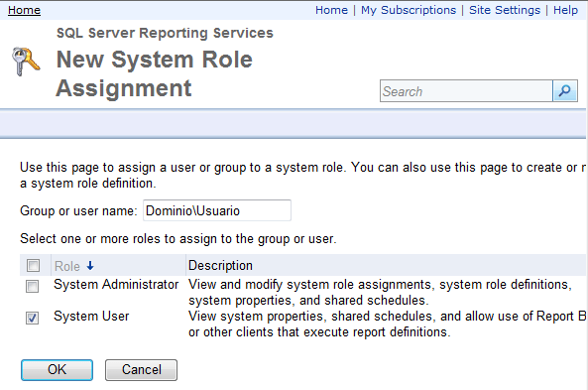Open Home breadcrumb link at top left
This screenshot has width=588, height=390.
coord(24,10)
